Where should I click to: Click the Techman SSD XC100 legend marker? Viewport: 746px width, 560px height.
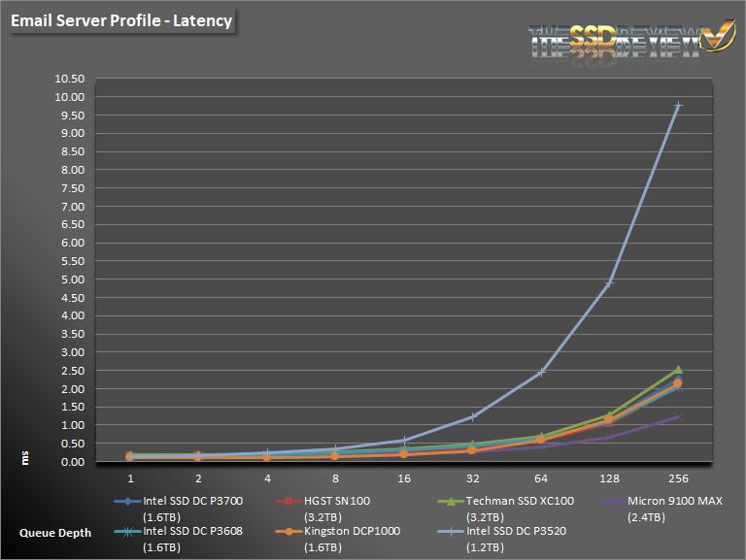click(451, 501)
